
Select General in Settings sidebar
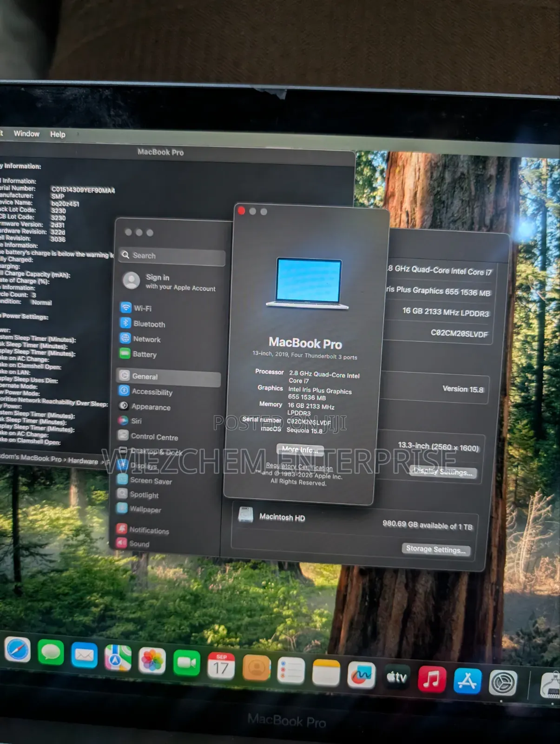pyautogui.click(x=169, y=377)
